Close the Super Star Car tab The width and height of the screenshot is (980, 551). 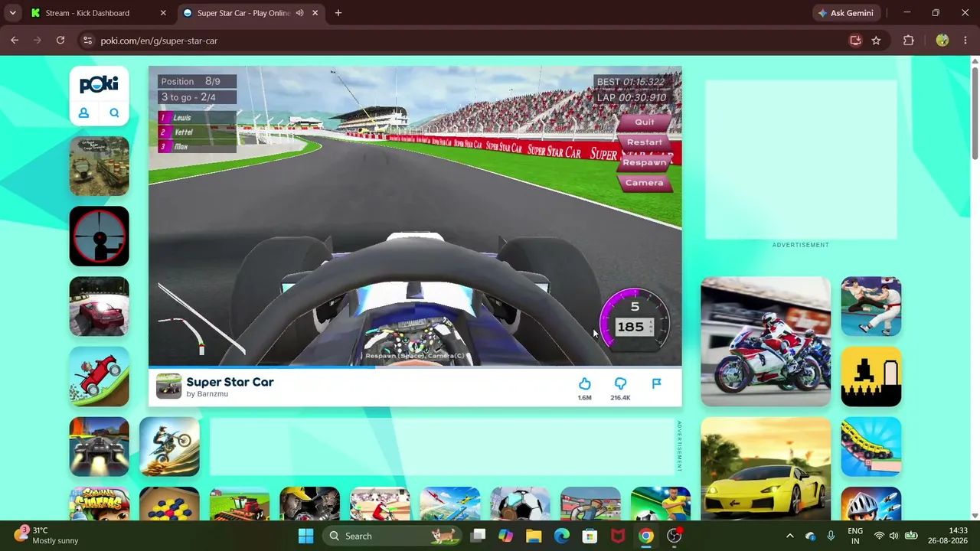pyautogui.click(x=315, y=13)
